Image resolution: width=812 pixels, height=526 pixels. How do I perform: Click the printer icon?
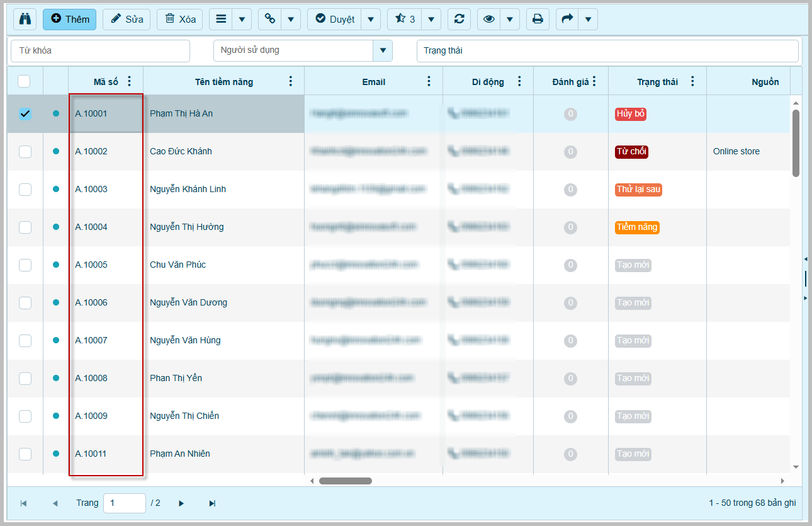538,19
